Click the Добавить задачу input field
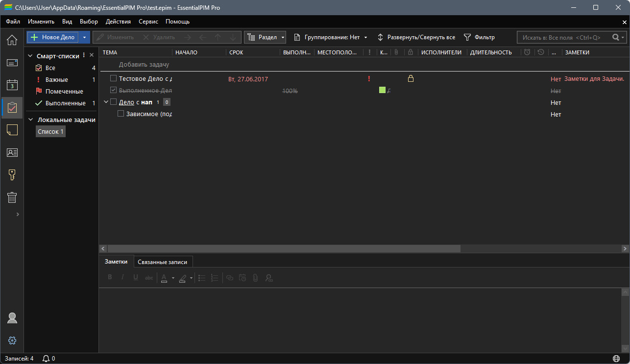This screenshot has width=630, height=364. tap(364, 65)
